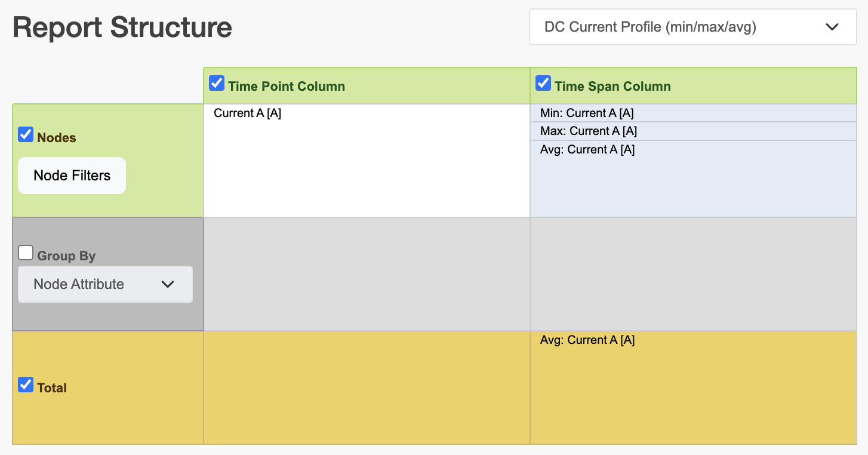Open the Node Filters button

click(x=72, y=176)
